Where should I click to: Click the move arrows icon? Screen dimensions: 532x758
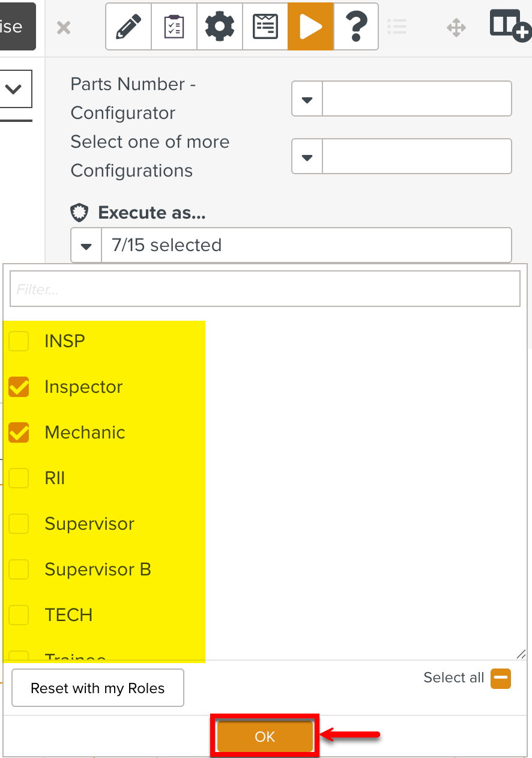(456, 28)
